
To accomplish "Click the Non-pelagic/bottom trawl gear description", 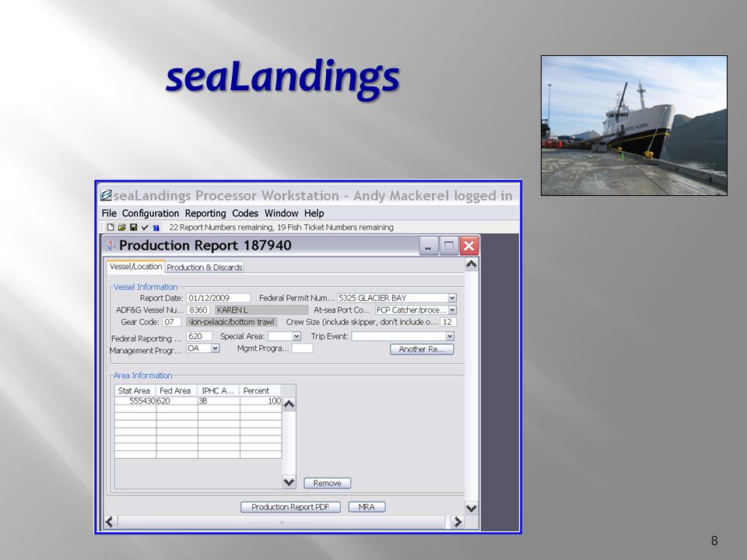I will click(231, 322).
